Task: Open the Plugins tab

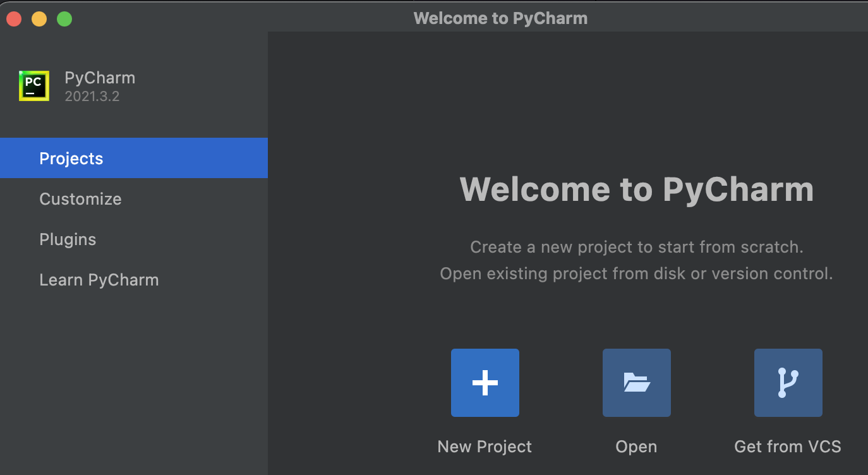Action: pos(134,239)
